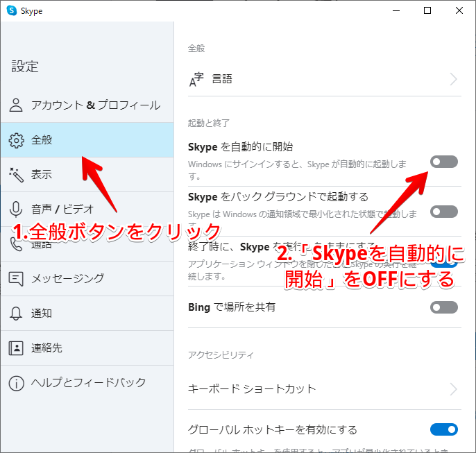Close the Skype settings window
This screenshot has height=453, width=476.
pyautogui.click(x=459, y=10)
